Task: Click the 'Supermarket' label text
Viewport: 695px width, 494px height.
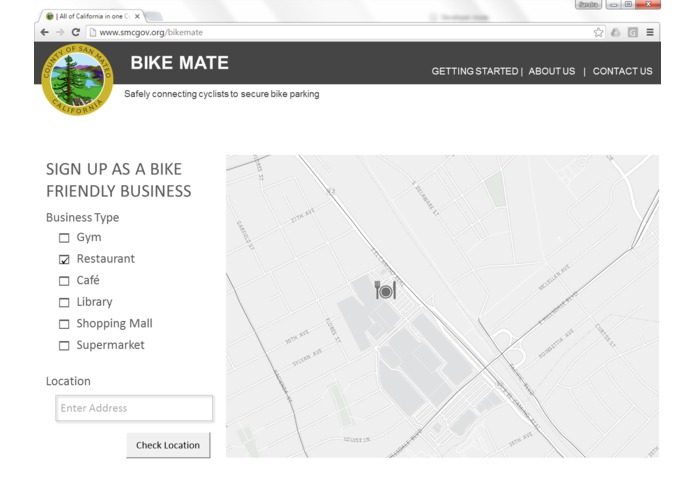Action: tap(110, 345)
